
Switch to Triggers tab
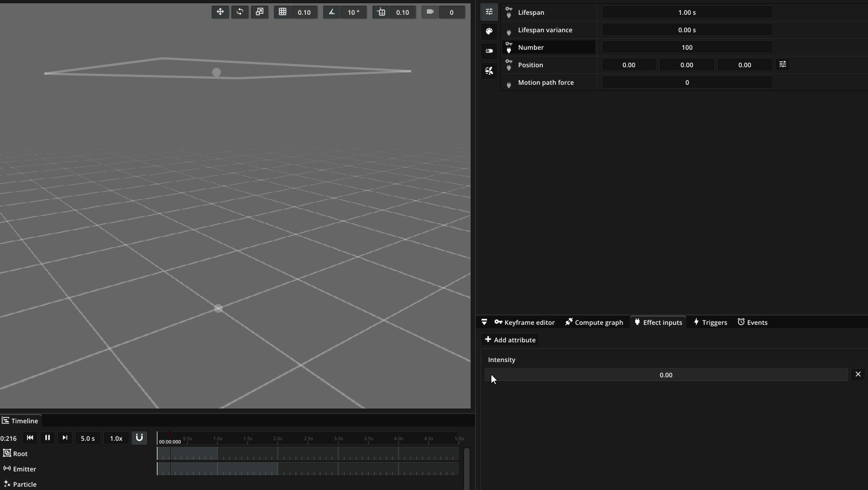click(x=710, y=322)
